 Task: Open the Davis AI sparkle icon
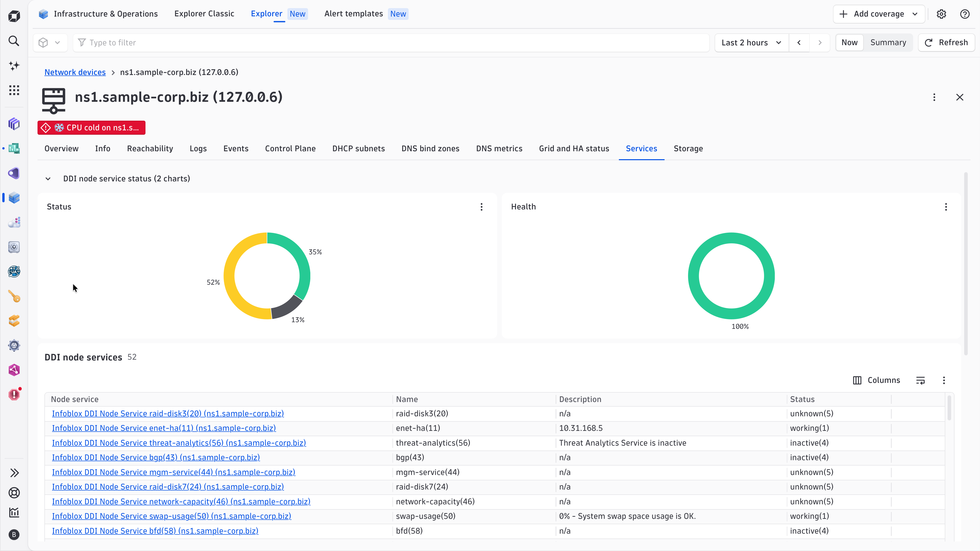coord(14,65)
